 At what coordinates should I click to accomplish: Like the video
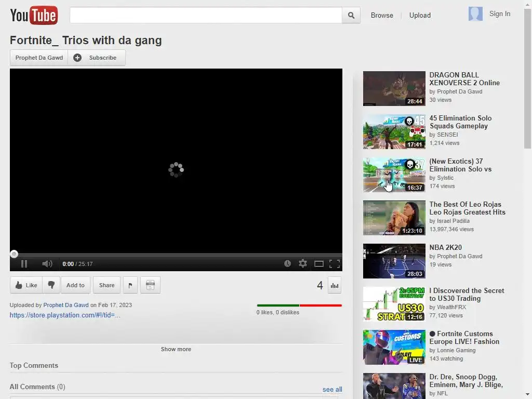(x=26, y=285)
